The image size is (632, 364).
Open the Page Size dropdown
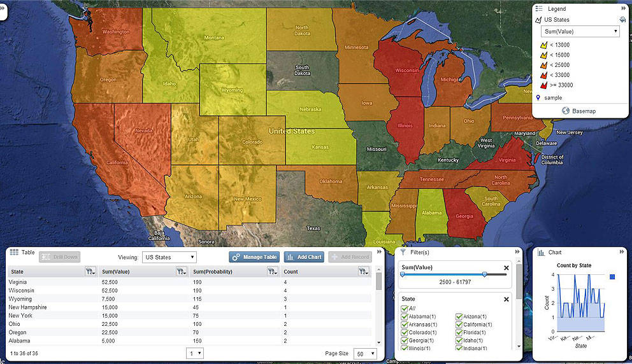tap(365, 353)
